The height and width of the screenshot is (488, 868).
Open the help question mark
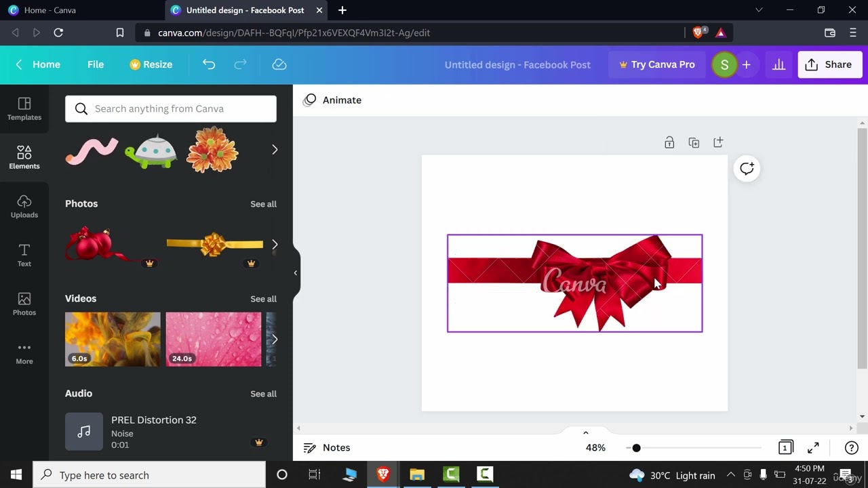(851, 447)
